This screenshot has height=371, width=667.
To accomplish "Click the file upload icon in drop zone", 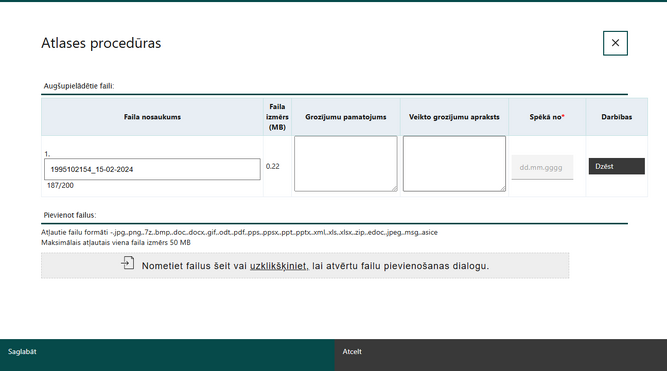I will tap(128, 263).
